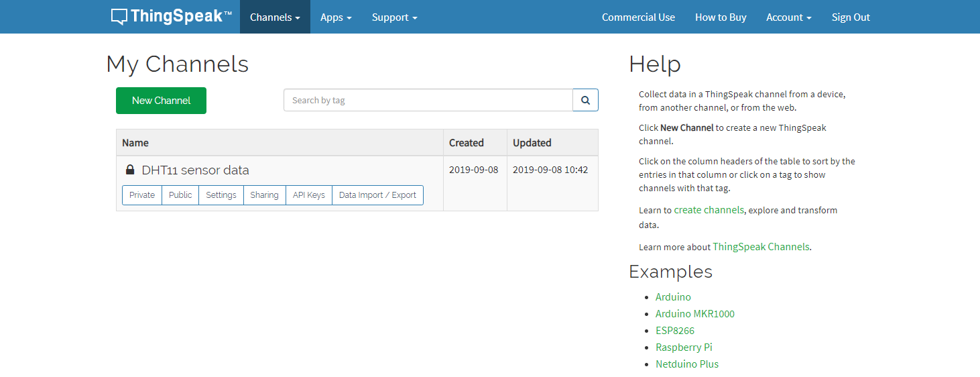Sort table by Created column

(x=475, y=142)
